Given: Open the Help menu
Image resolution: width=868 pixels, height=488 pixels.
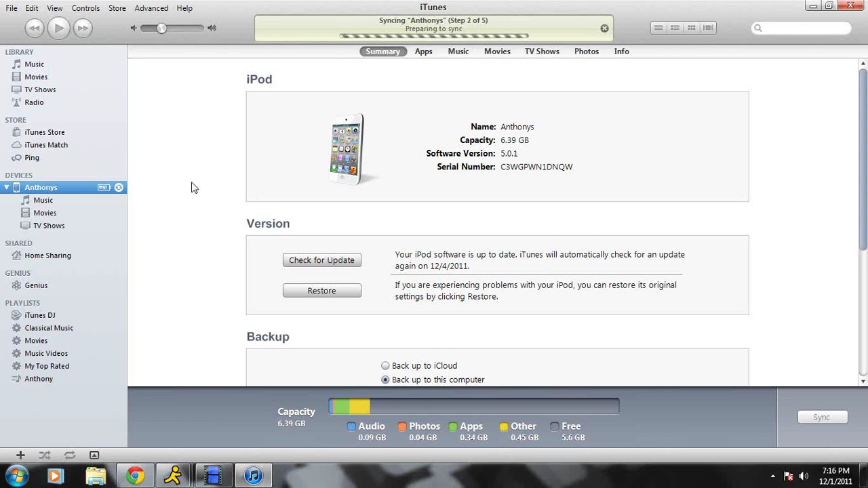Looking at the screenshot, I should [184, 8].
